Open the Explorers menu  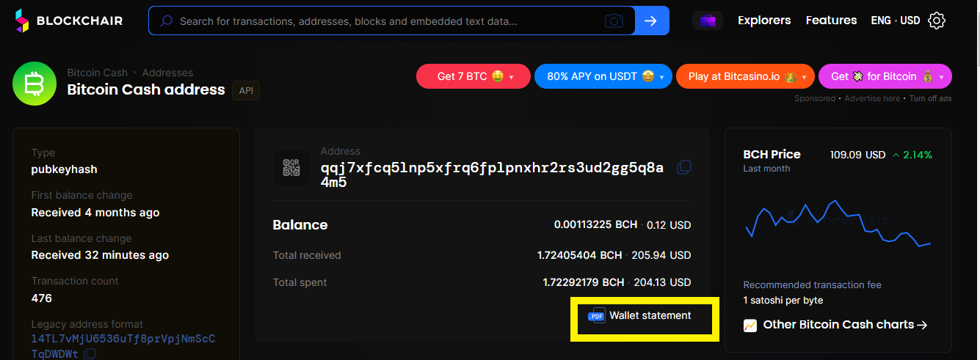764,21
